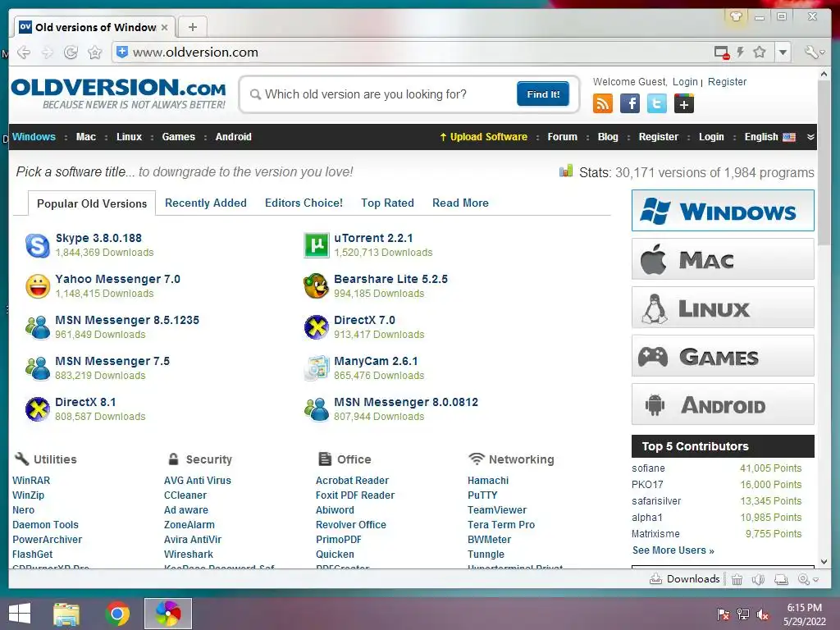This screenshot has height=630, width=840.
Task: Open the Twitter icon
Action: (657, 103)
